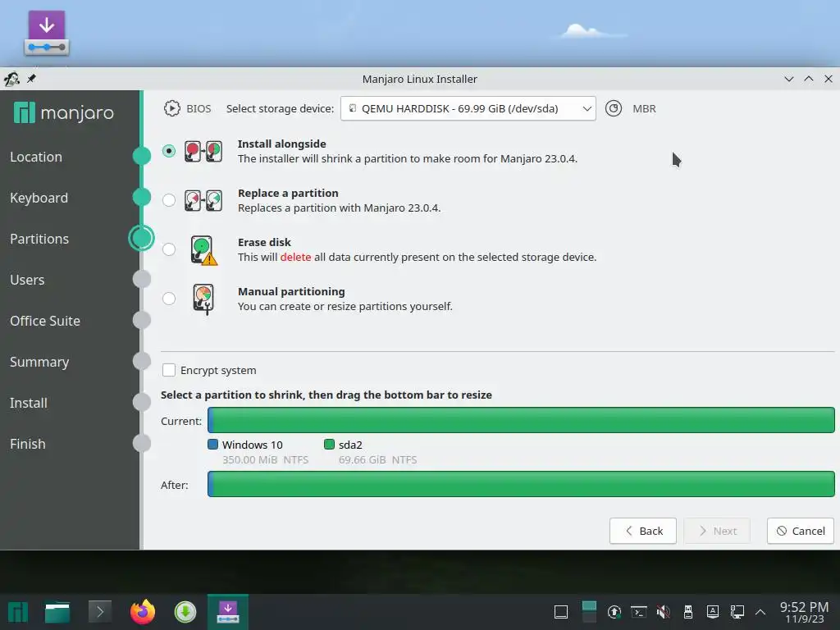Image resolution: width=840 pixels, height=630 pixels.
Task: Select the Finish step in sidebar
Action: pos(27,444)
